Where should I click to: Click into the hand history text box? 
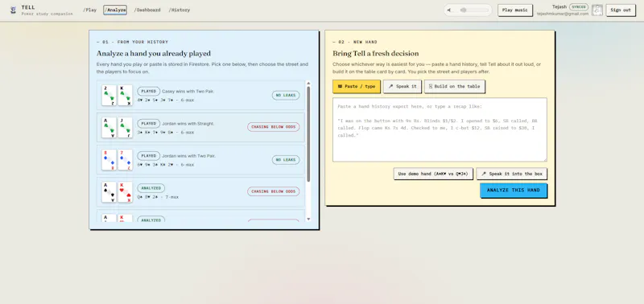[440, 129]
